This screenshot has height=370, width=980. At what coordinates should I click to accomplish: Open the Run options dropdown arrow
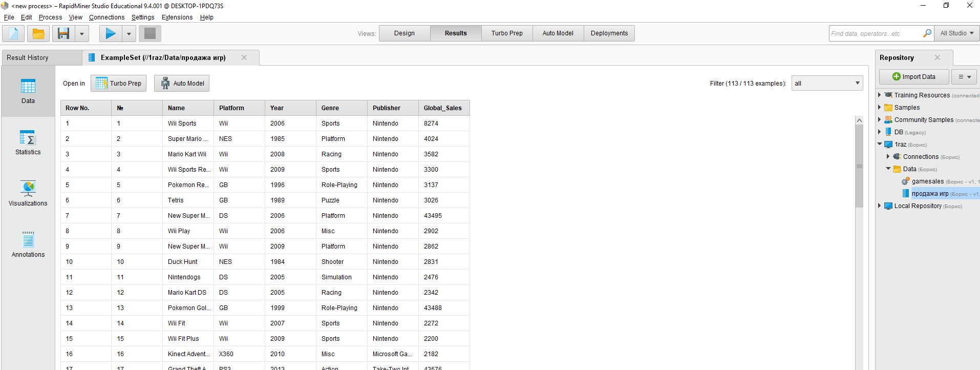point(129,34)
